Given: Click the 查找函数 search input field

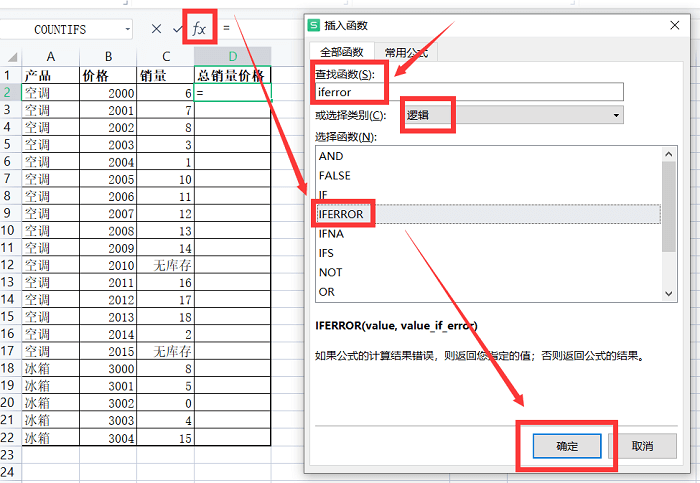Looking at the screenshot, I should coord(469,92).
